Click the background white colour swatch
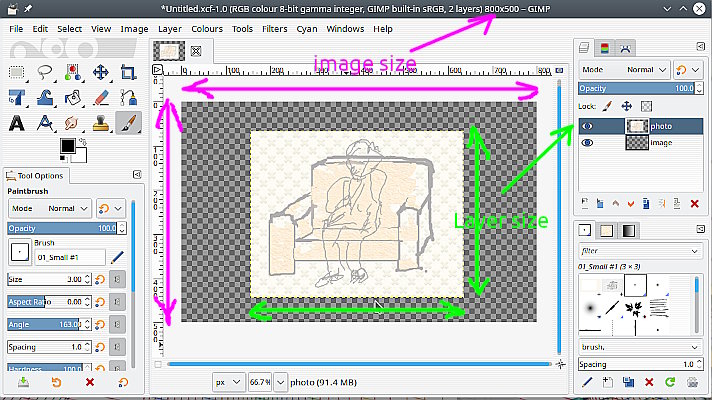 click(81, 156)
